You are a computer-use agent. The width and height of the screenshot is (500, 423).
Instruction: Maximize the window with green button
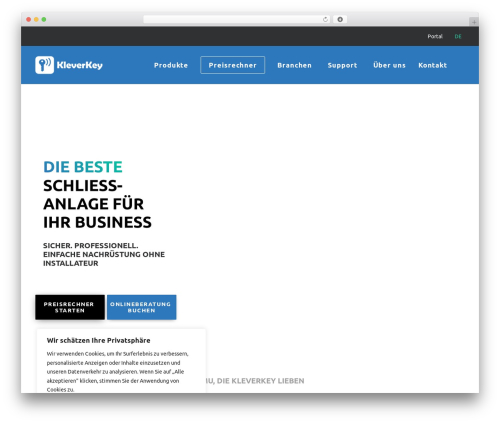click(x=44, y=19)
